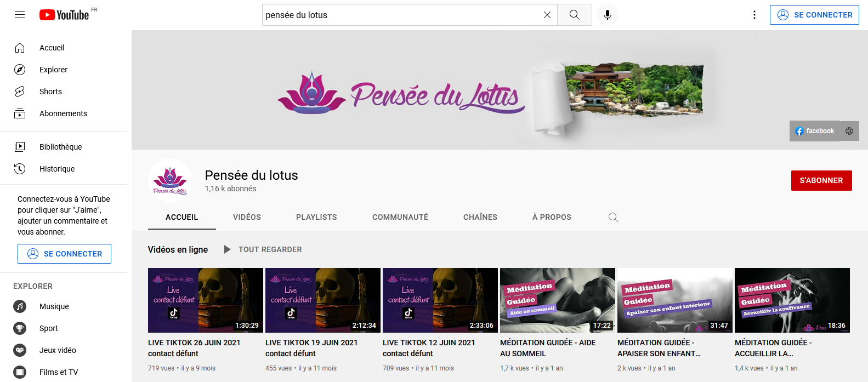868x382 pixels.
Task: Click the Historique clock icon
Action: tap(20, 169)
